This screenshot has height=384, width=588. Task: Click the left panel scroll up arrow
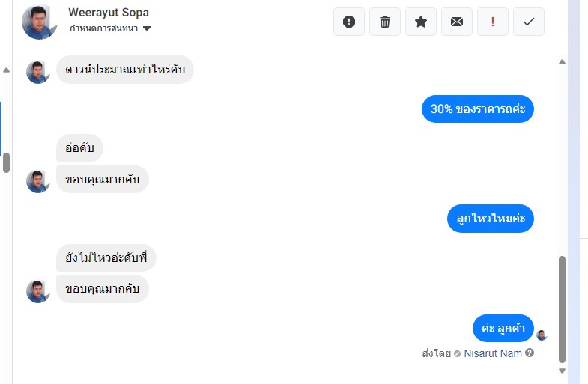pyautogui.click(x=7, y=70)
